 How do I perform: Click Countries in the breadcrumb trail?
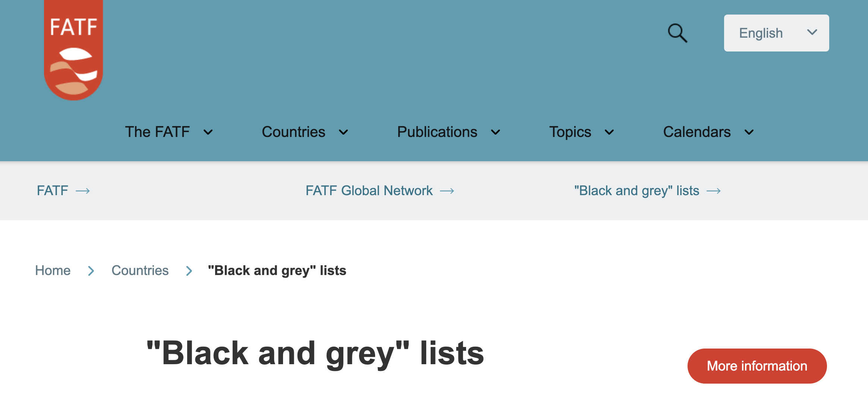pos(140,271)
